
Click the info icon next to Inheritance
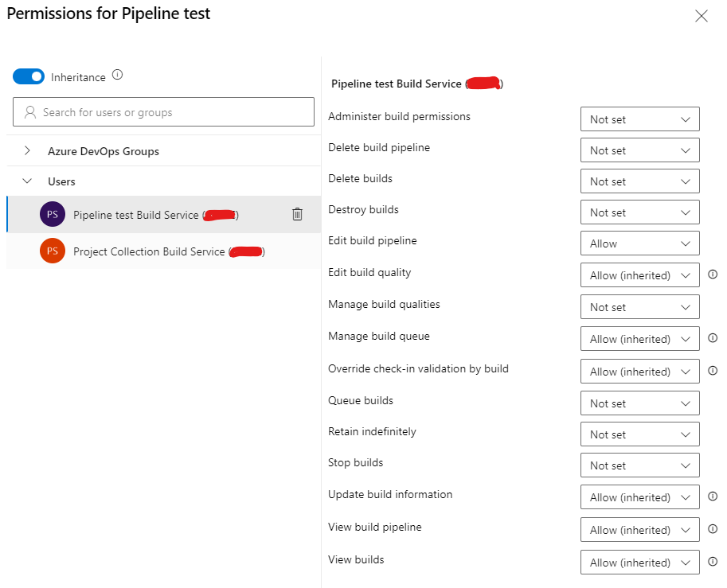(116, 76)
